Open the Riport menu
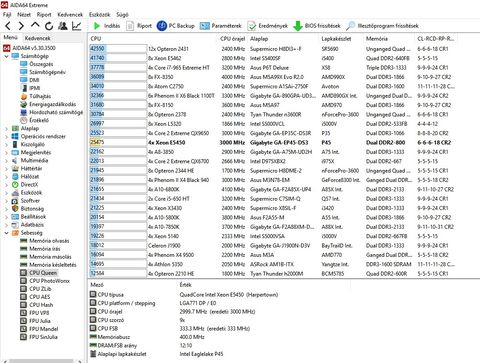 pos(44,15)
